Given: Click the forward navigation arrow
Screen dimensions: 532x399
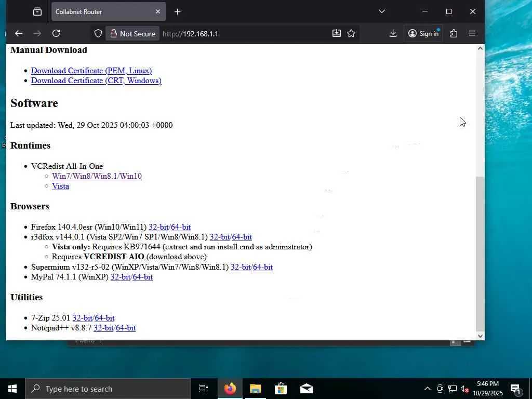Looking at the screenshot, I should click(x=37, y=33).
